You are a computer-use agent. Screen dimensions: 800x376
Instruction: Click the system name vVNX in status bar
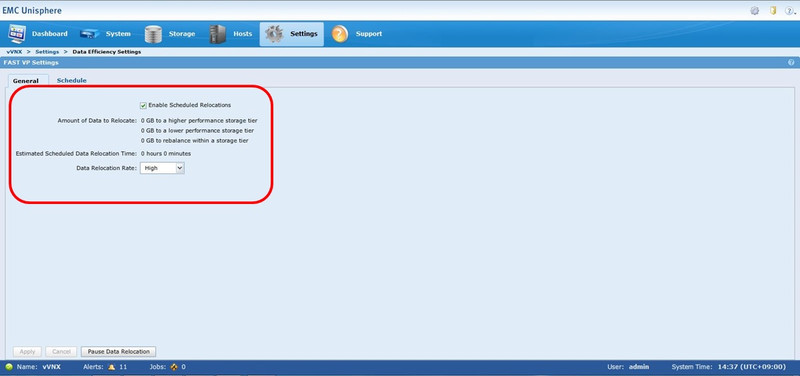pyautogui.click(x=52, y=367)
